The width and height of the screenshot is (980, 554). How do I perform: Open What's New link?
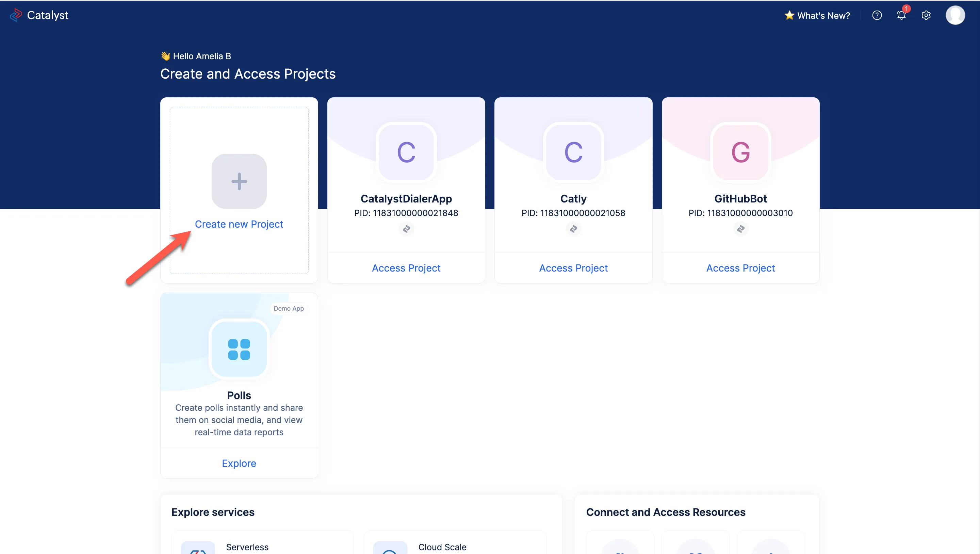tap(823, 16)
